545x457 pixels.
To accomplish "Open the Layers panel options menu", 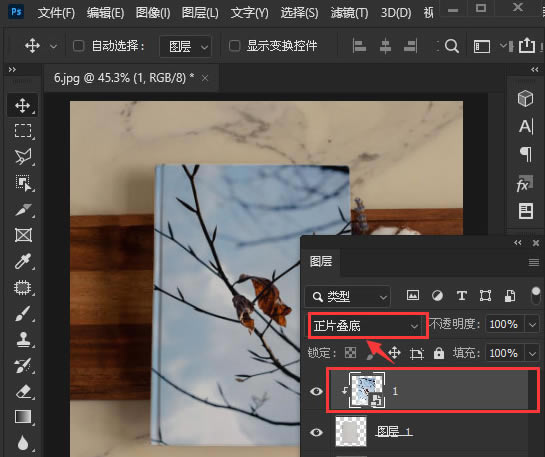I will point(534,262).
